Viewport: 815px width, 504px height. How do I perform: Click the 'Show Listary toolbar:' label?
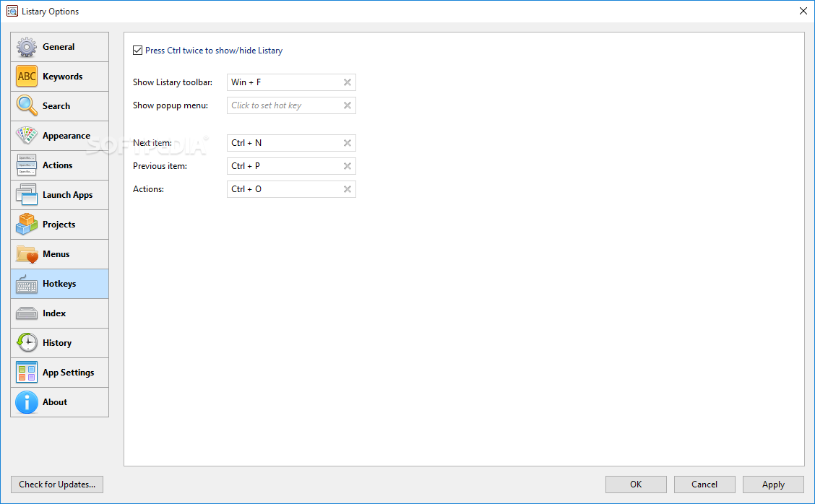click(x=173, y=82)
